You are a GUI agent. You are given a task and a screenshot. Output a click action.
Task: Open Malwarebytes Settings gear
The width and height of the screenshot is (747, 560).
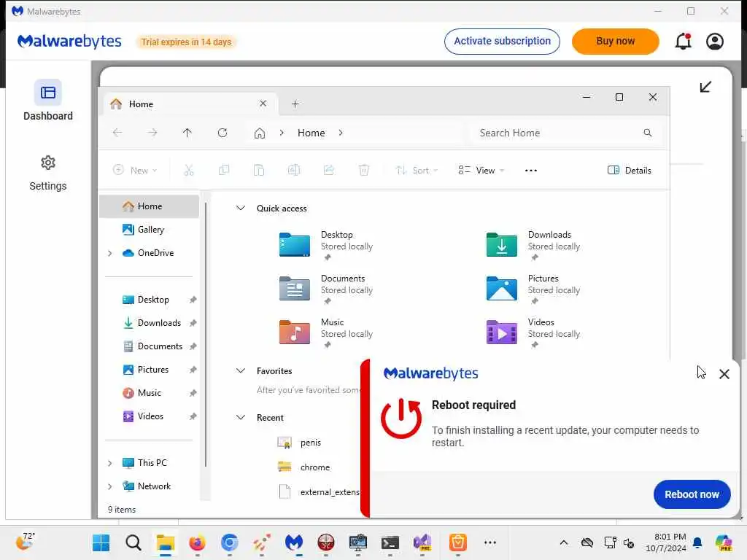47,173
